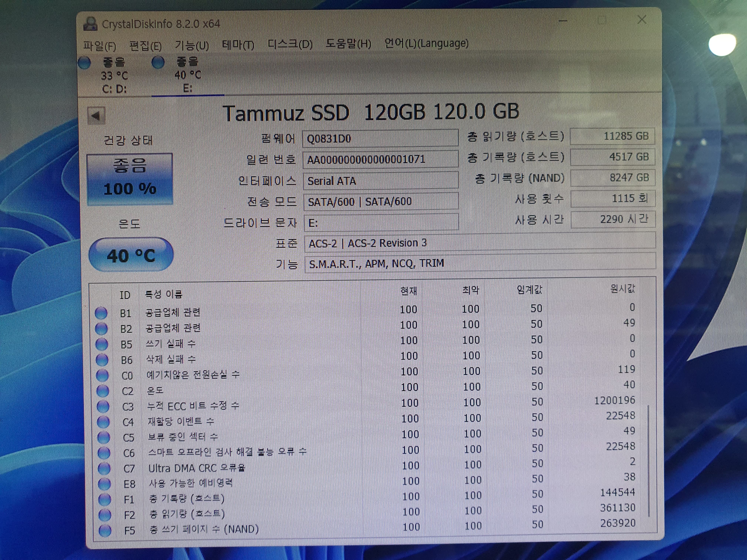Image resolution: width=747 pixels, height=560 pixels.
Task: Click the status orb for row C3
Action: [x=103, y=406]
